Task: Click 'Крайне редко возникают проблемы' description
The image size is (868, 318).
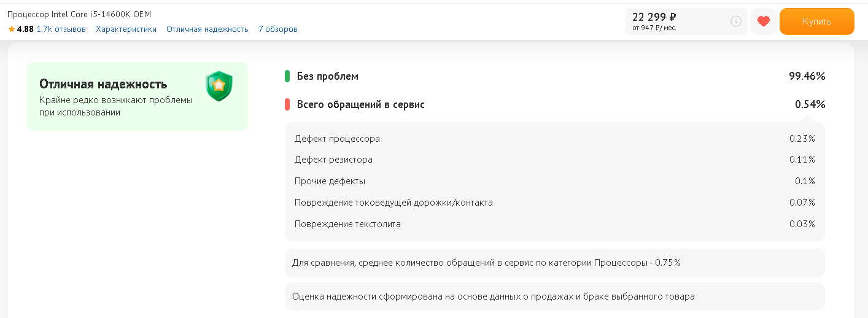Action: pos(116,106)
